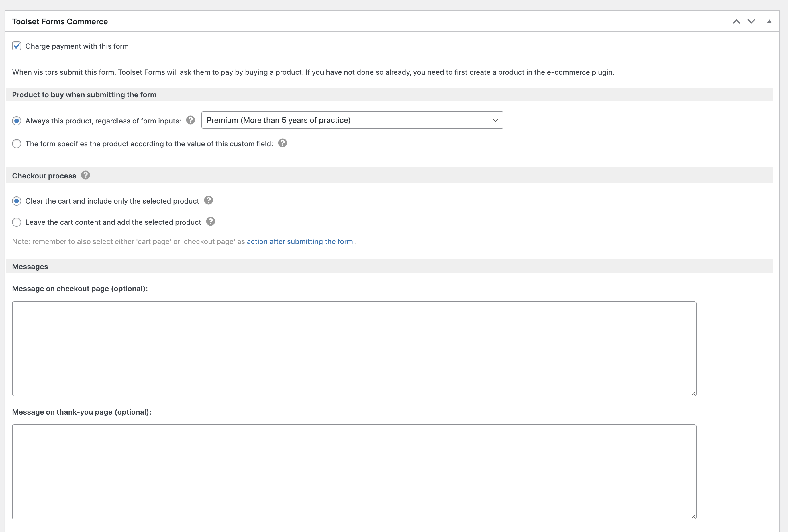Collapse the Toolset Forms Commerce panel
The image size is (788, 532).
[769, 21]
